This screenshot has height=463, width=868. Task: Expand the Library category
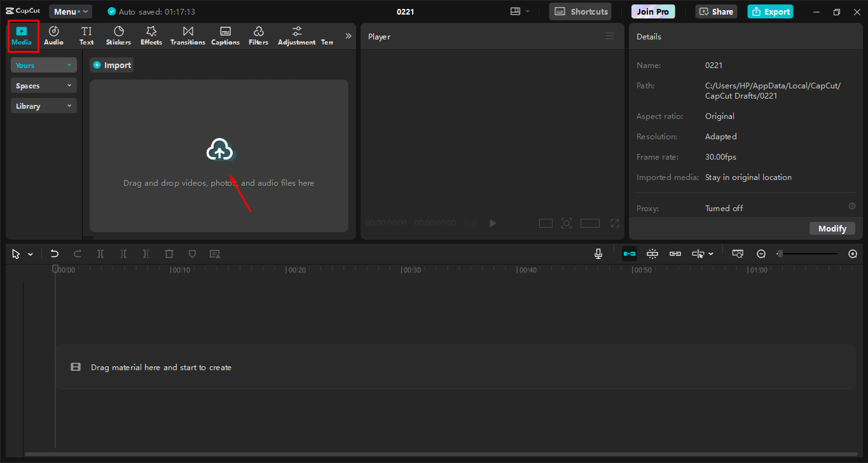click(x=44, y=106)
